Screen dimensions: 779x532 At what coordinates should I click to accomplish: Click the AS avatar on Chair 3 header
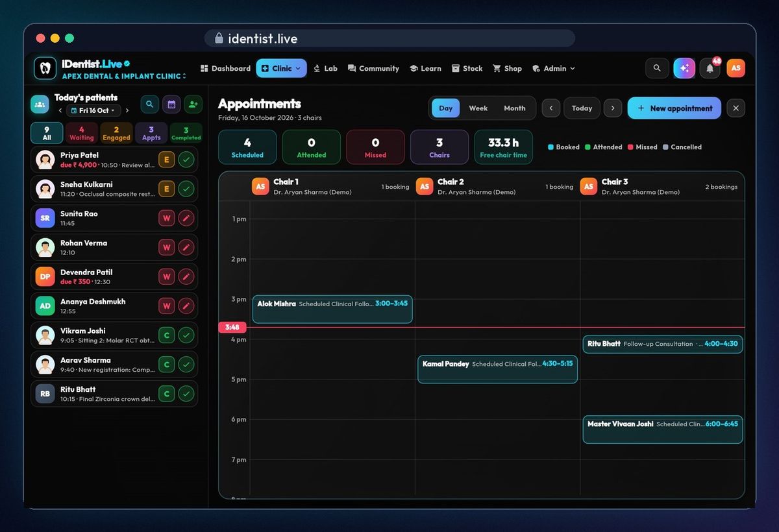[589, 186]
